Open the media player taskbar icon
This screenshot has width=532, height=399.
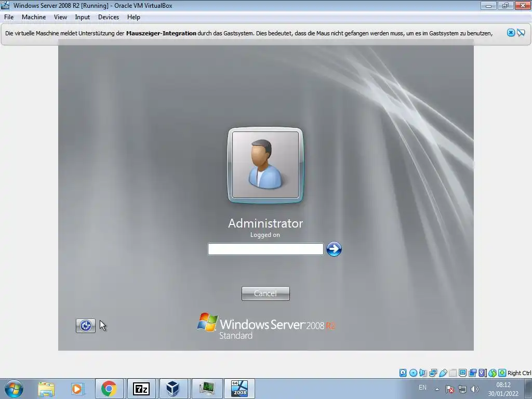click(x=77, y=389)
